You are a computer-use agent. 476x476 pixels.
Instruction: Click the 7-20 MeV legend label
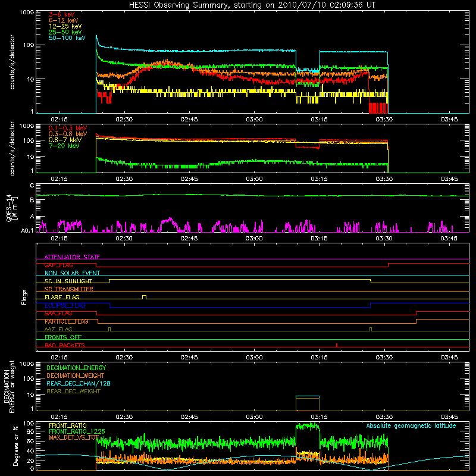coord(64,146)
